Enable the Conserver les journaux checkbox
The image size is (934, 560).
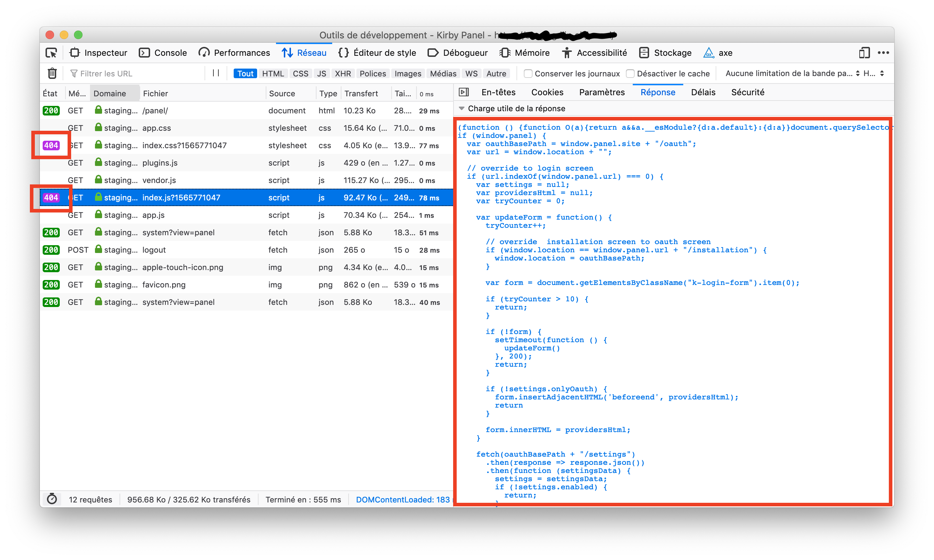[527, 74]
